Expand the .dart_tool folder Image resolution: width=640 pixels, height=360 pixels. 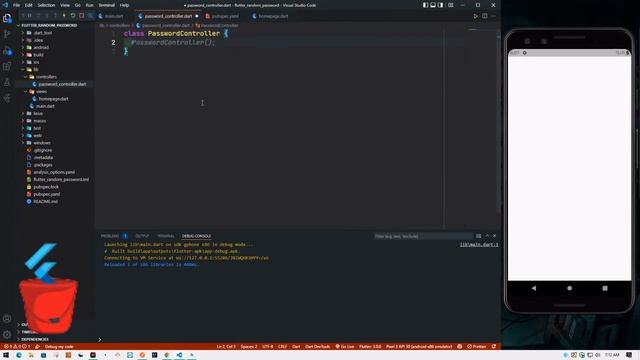[x=42, y=33]
